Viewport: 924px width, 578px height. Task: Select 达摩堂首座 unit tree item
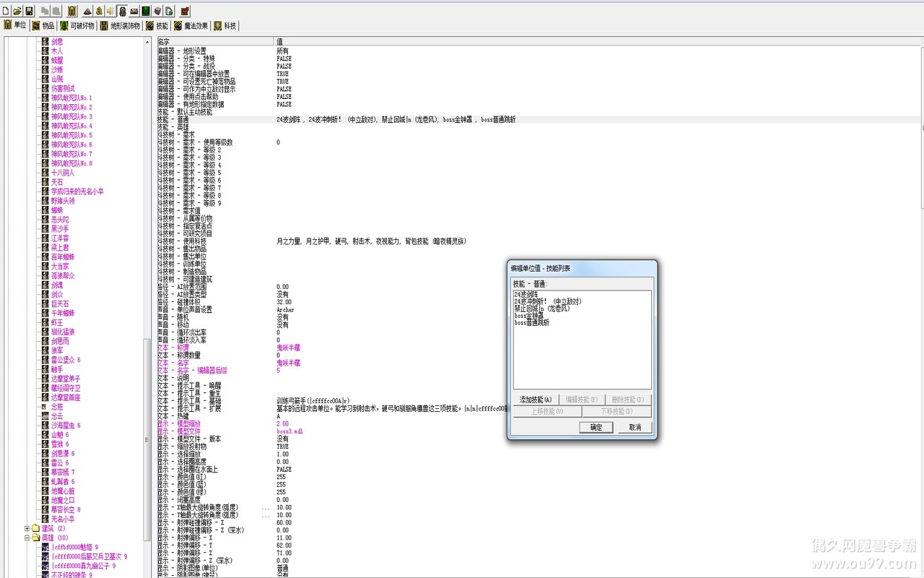[x=66, y=397]
